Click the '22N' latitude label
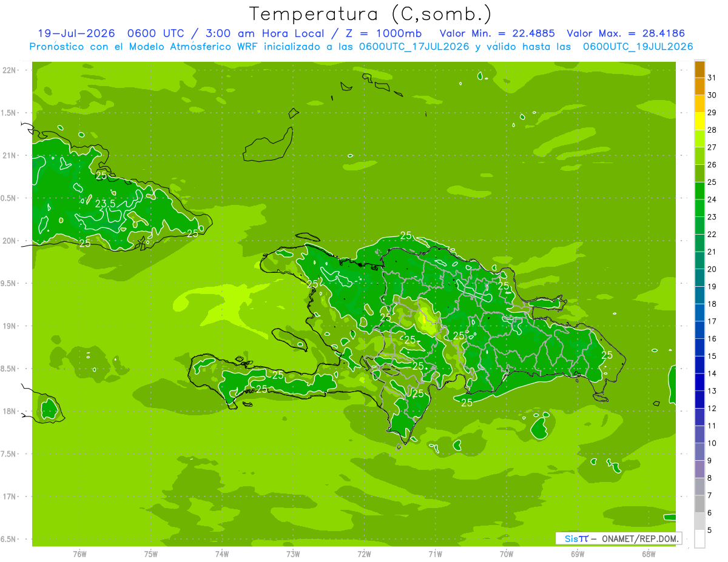The height and width of the screenshot is (562, 728). tap(10, 70)
